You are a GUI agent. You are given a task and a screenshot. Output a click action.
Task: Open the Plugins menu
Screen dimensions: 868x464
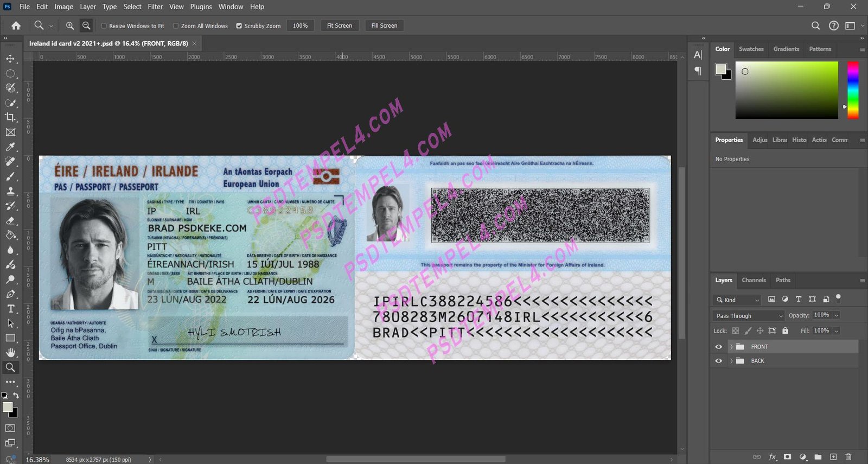pyautogui.click(x=201, y=7)
